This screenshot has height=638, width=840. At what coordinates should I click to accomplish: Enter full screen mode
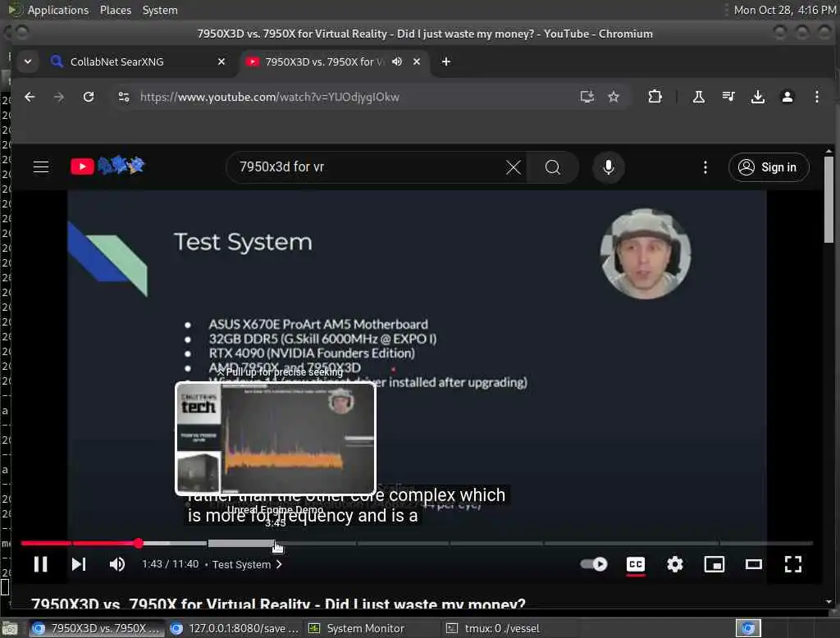(x=793, y=564)
